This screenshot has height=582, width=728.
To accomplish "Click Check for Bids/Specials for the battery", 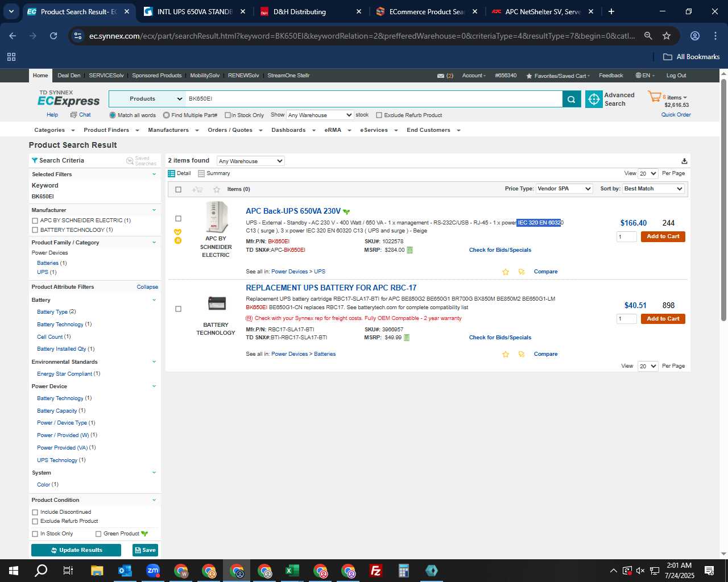I will [x=500, y=338].
